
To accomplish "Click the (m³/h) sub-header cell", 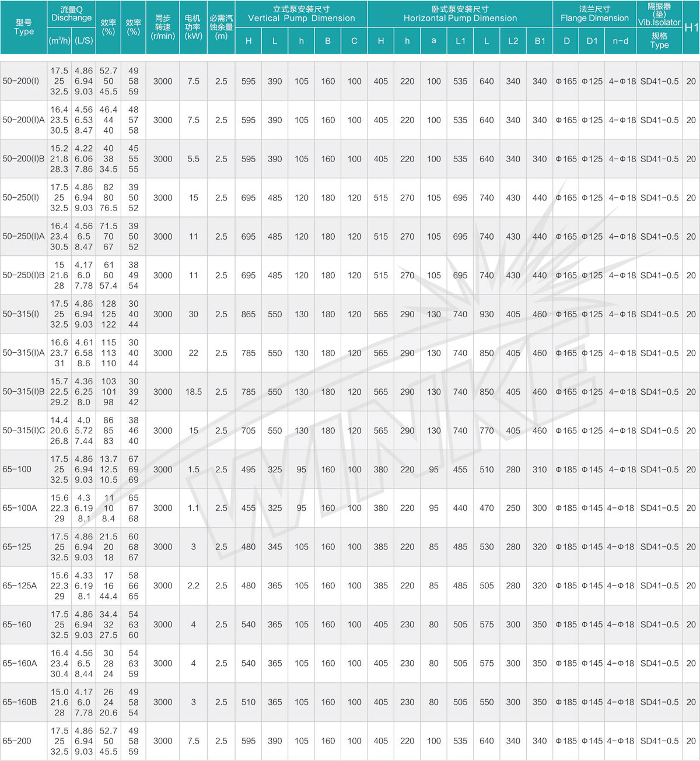I will (60, 41).
